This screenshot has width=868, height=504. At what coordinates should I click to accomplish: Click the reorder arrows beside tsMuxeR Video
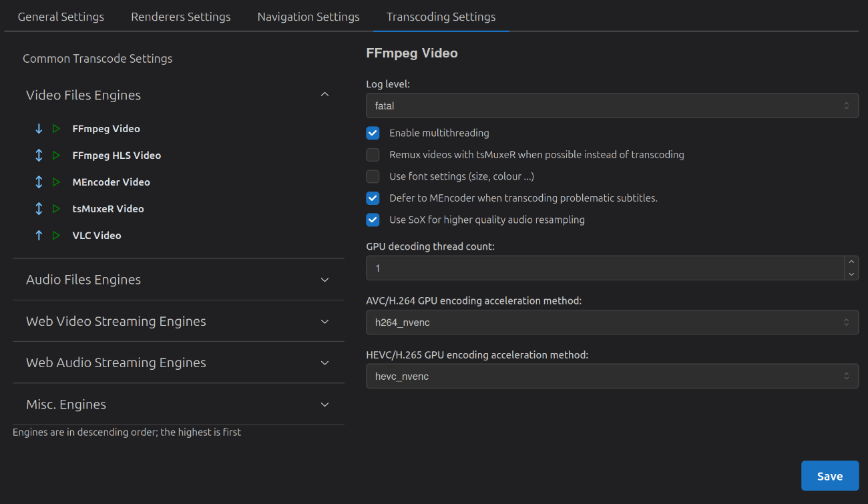point(39,209)
